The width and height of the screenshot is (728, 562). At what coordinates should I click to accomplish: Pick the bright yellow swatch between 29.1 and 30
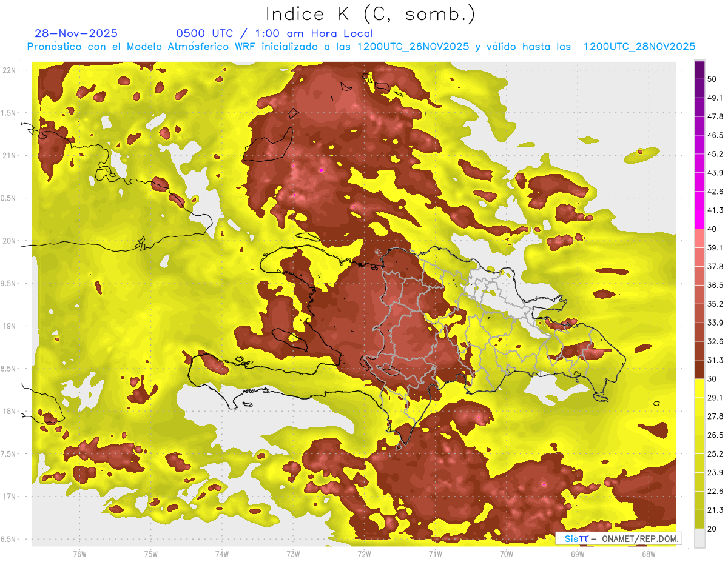click(x=700, y=388)
